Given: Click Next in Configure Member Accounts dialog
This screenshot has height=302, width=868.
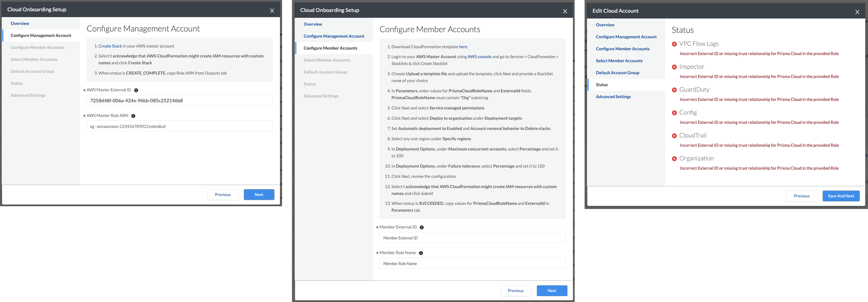Looking at the screenshot, I should click(552, 291).
